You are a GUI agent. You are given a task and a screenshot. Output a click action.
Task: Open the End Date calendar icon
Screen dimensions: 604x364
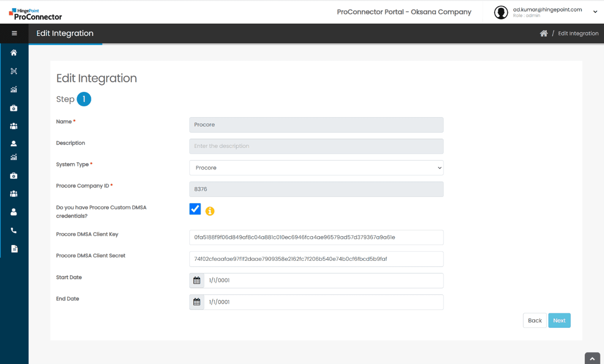coord(197,302)
